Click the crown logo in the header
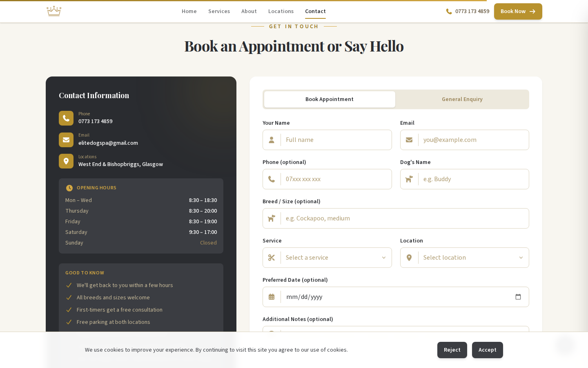The height and width of the screenshot is (368, 588). 53,11
